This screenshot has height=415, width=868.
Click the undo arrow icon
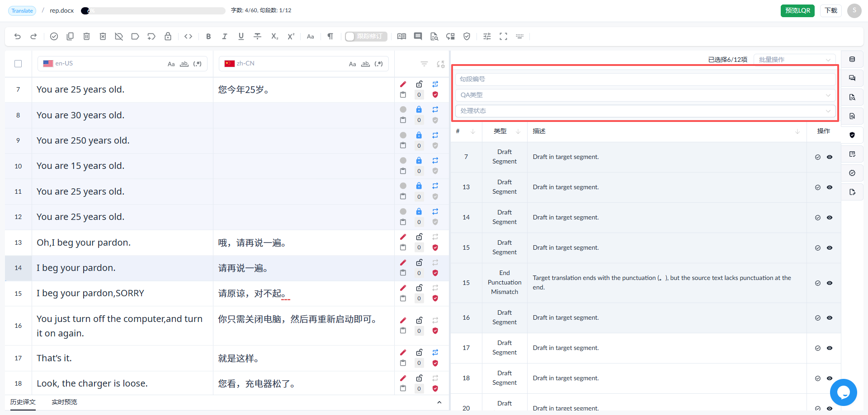[x=17, y=37]
